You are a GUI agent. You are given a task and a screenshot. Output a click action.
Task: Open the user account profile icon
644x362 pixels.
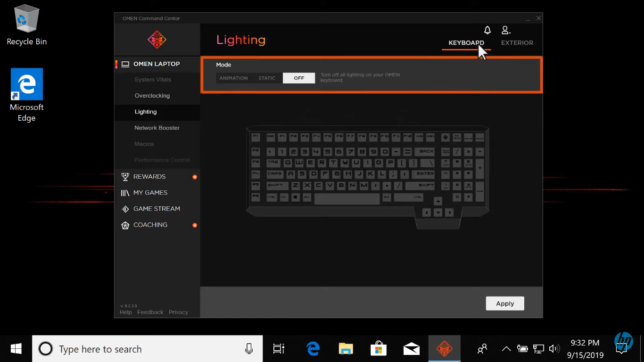click(x=505, y=30)
